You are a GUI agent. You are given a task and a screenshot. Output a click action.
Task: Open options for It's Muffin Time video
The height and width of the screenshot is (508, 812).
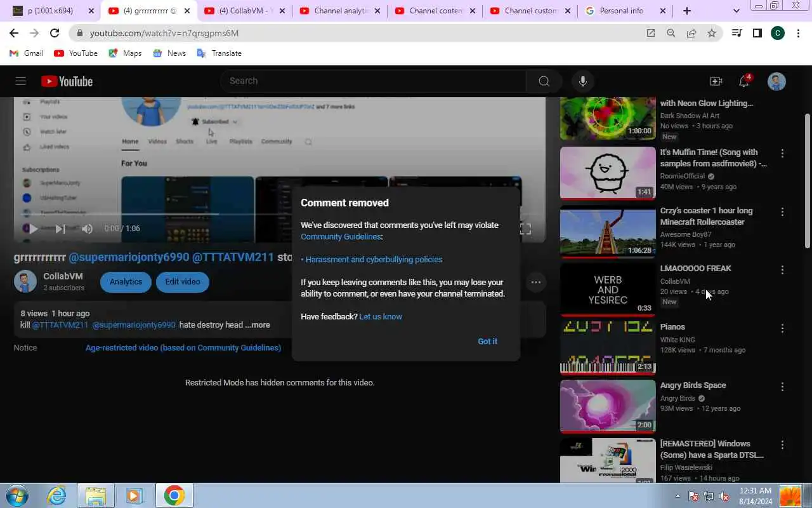[x=782, y=153]
